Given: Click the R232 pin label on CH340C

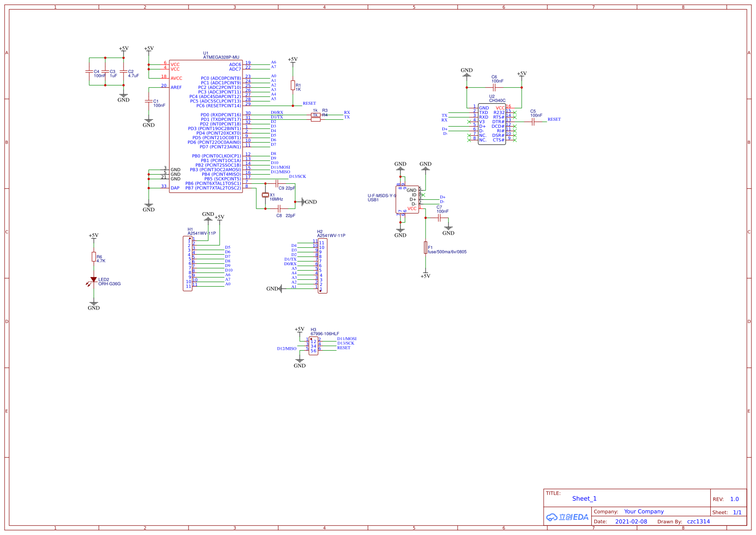Looking at the screenshot, I should pos(499,112).
